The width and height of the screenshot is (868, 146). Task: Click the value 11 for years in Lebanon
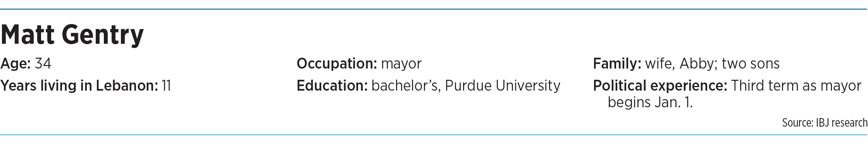[x=166, y=86]
